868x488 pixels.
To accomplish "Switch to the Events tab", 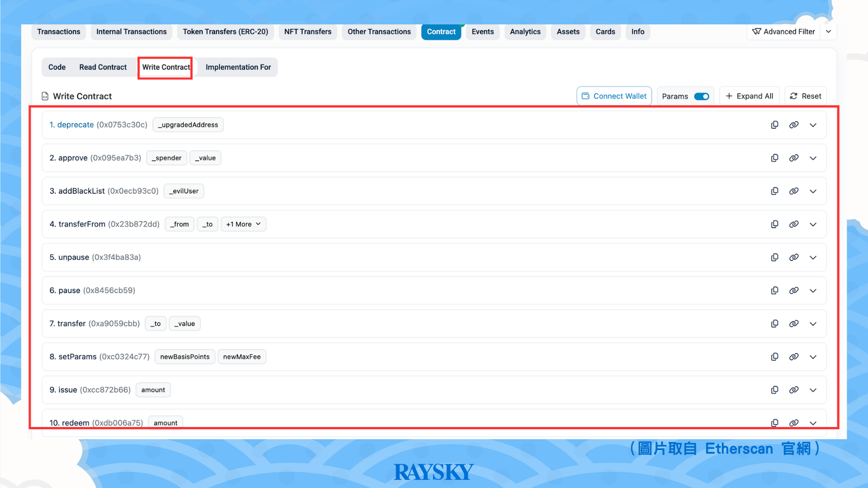I will (483, 32).
